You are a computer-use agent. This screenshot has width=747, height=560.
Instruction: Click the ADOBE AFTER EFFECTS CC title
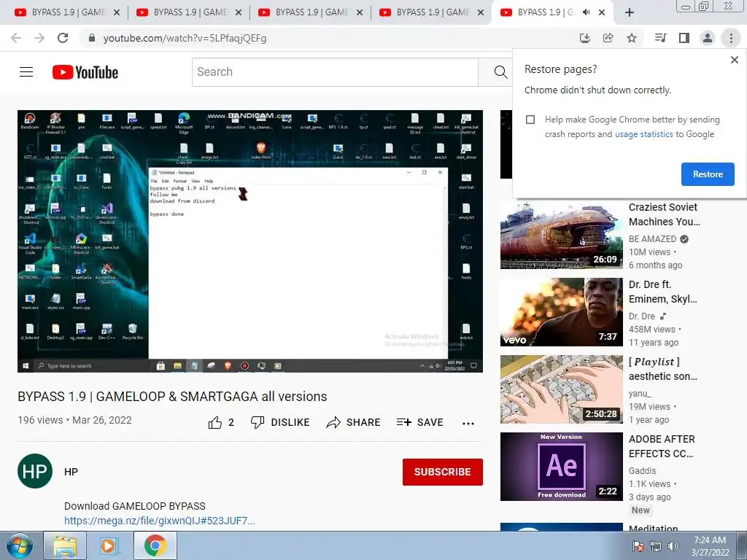tap(662, 446)
